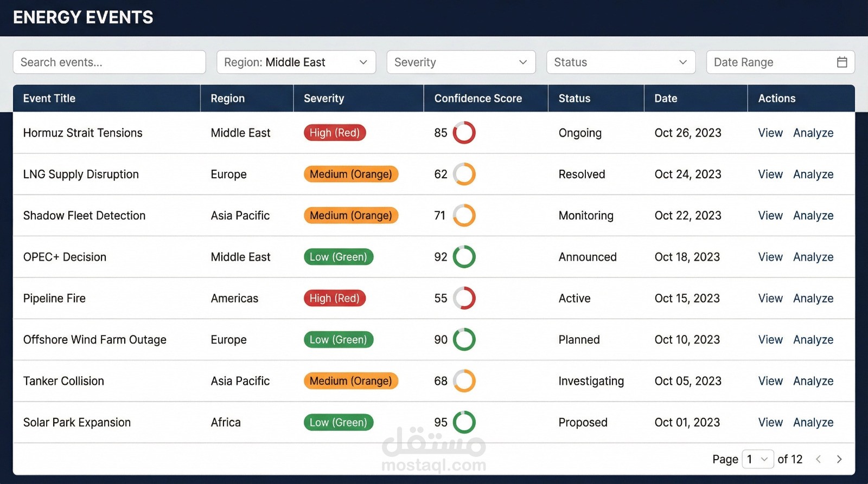Click Solar Park Expansion confidence ring
Screen dimensions: 868x484
click(x=464, y=422)
